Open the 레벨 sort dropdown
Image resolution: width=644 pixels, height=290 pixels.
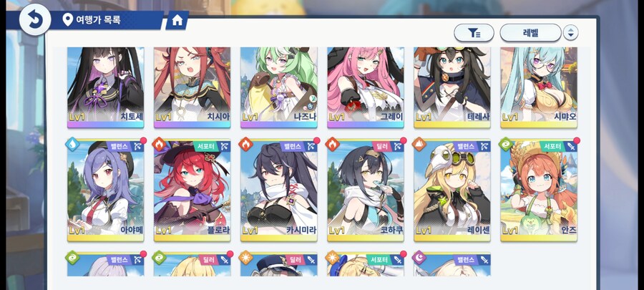(x=530, y=33)
